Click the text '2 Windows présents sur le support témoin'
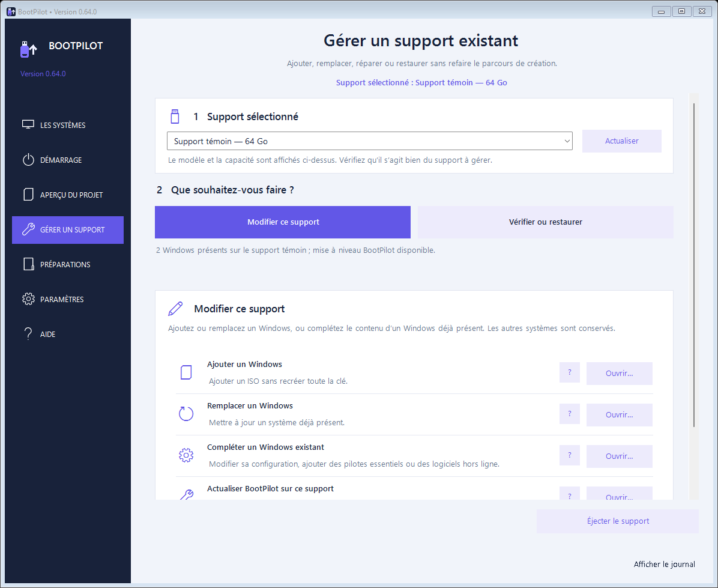This screenshot has height=588, width=718. pyautogui.click(x=231, y=250)
